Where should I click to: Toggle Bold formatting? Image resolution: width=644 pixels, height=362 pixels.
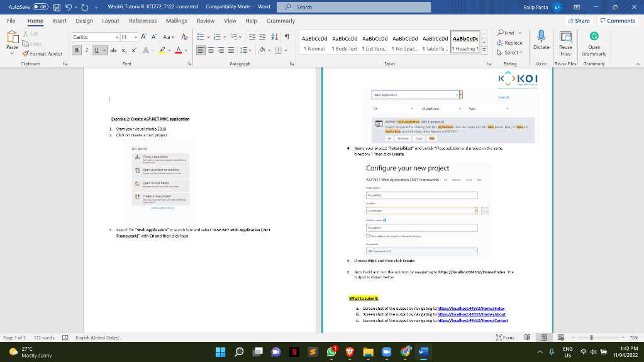point(77,50)
